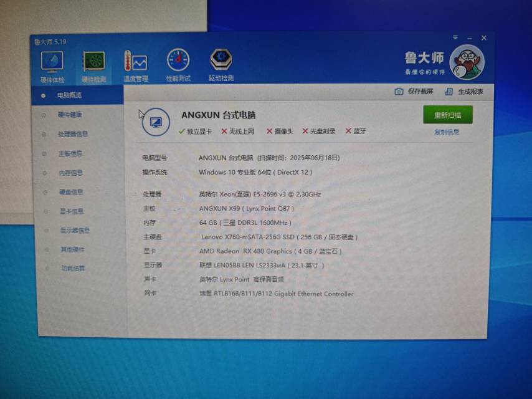Click the 复制信息 copy info link
The image size is (532, 399).
(x=447, y=132)
